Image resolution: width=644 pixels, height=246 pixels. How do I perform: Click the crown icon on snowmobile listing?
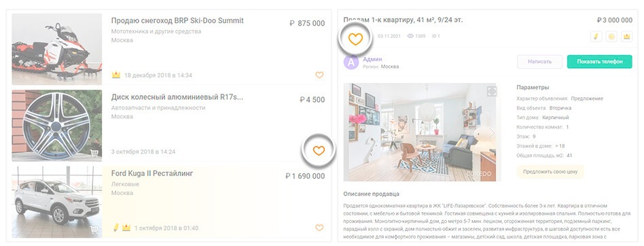(116, 75)
